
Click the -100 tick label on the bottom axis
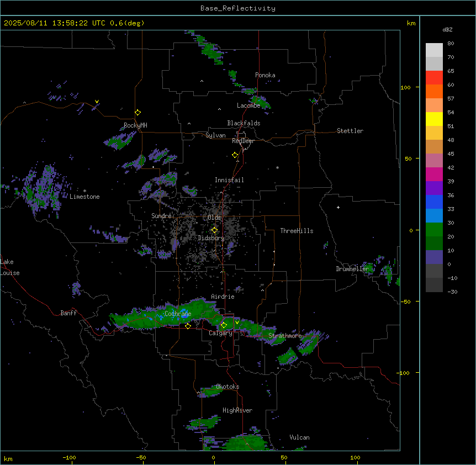69,457
